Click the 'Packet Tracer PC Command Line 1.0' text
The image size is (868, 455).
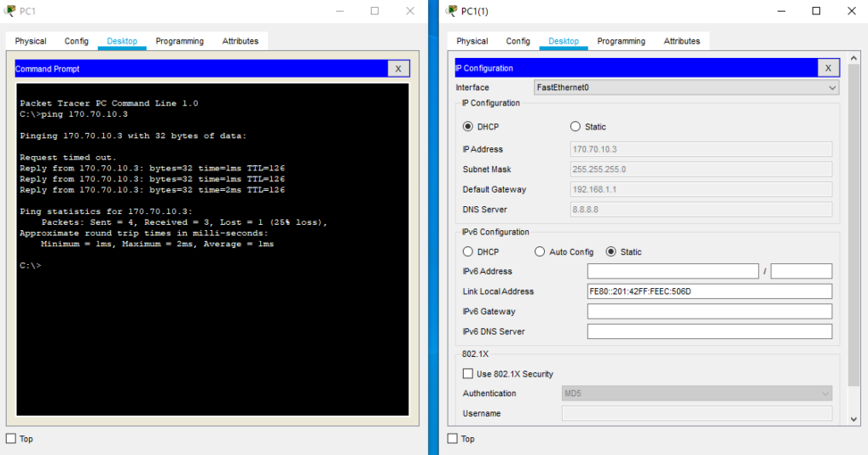108,103
